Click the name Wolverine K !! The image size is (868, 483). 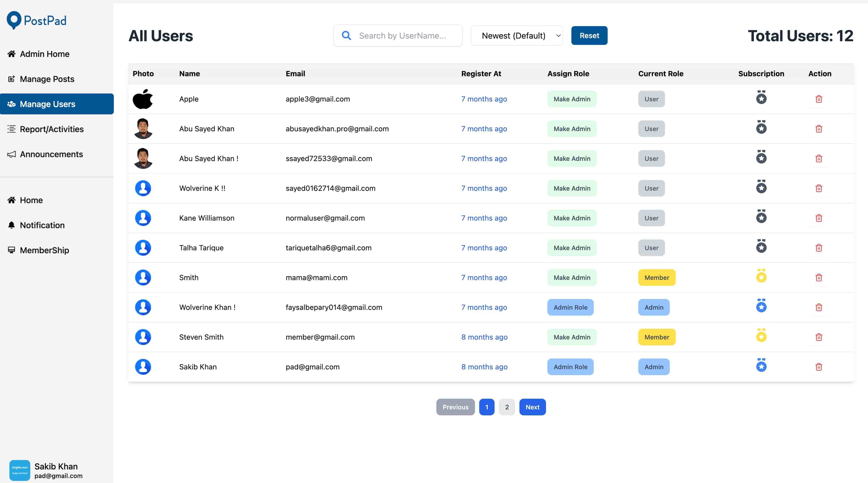click(202, 188)
